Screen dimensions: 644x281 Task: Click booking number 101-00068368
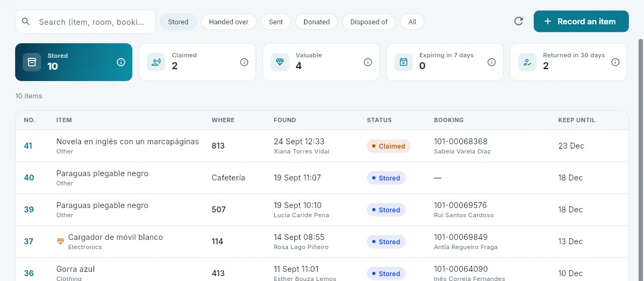(x=460, y=142)
